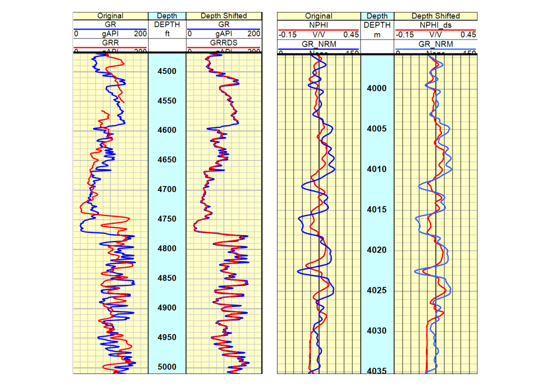Select the gAPI unit below Original GR
Image resolution: width=550 pixels, height=386 pixels.
coord(110,34)
